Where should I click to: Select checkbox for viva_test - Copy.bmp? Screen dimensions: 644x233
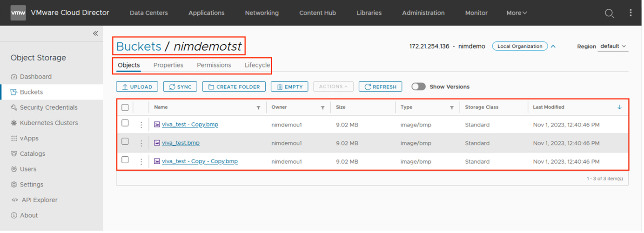click(x=125, y=123)
